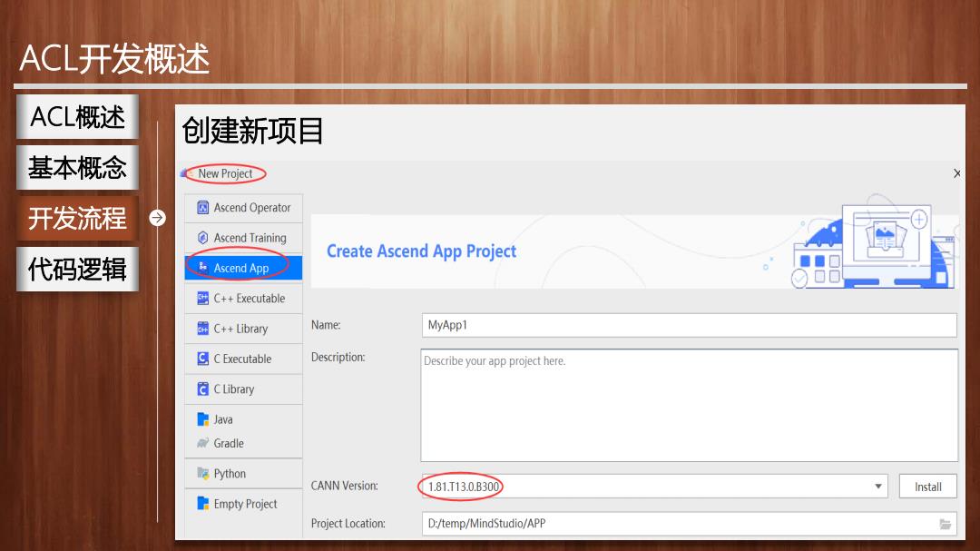
Task: Close the New Project dialog
Action: coord(957,173)
